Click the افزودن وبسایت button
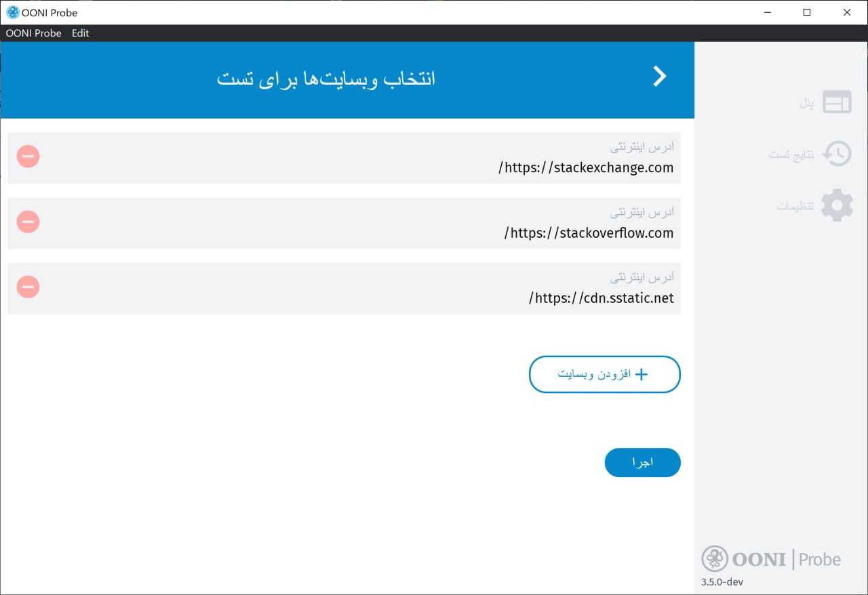This screenshot has height=595, width=868. tap(604, 374)
